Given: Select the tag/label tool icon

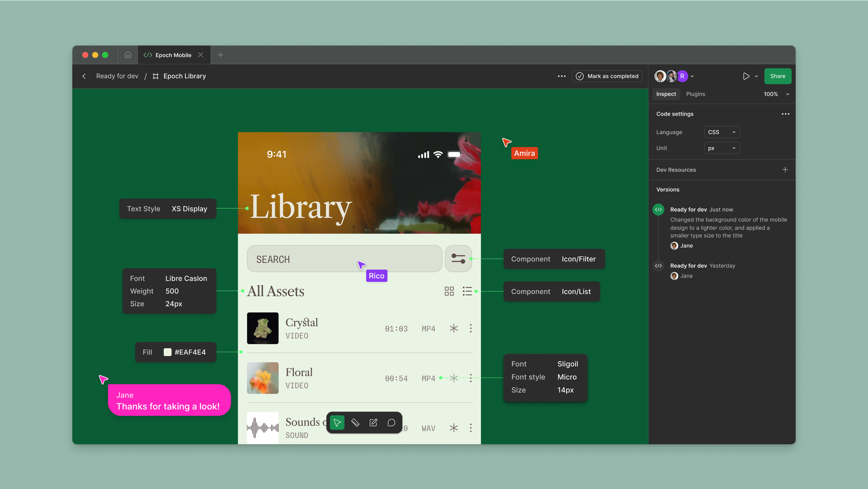Looking at the screenshot, I should (356, 423).
